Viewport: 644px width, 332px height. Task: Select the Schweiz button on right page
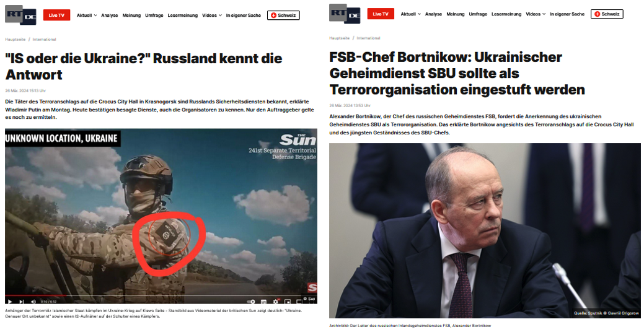pyautogui.click(x=607, y=14)
